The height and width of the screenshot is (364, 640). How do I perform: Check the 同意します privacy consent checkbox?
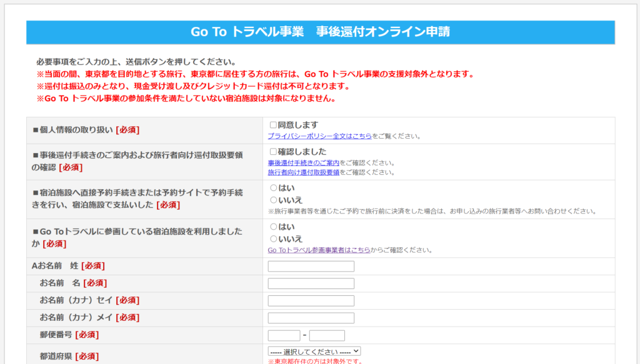click(x=273, y=125)
